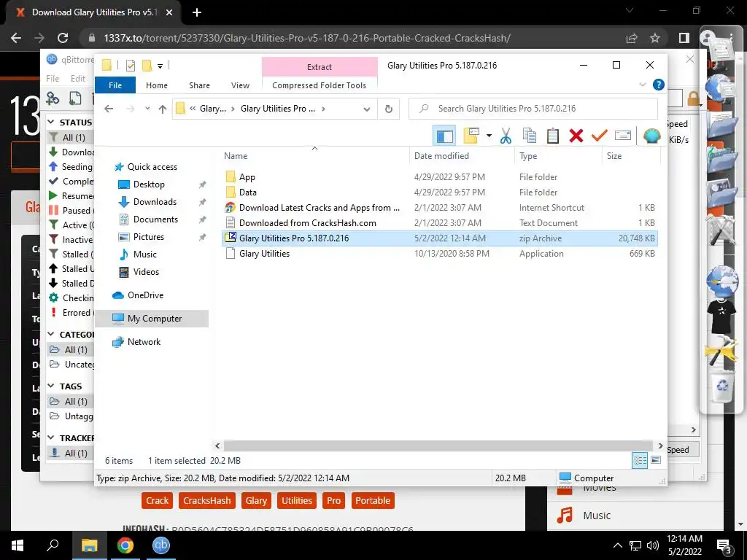Screen dimensions: 747x560
Task: Click the Properties quick access checkmark icon
Action: coord(130,65)
